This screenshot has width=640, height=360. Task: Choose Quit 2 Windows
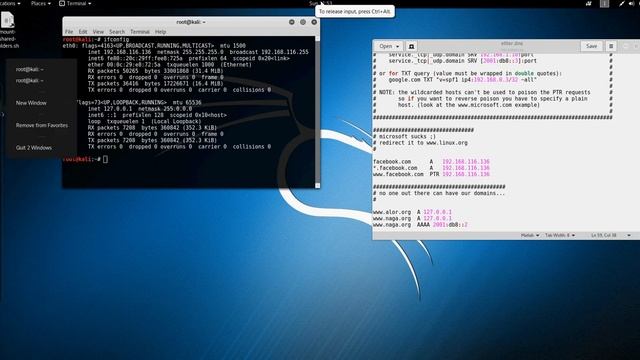pyautogui.click(x=33, y=148)
